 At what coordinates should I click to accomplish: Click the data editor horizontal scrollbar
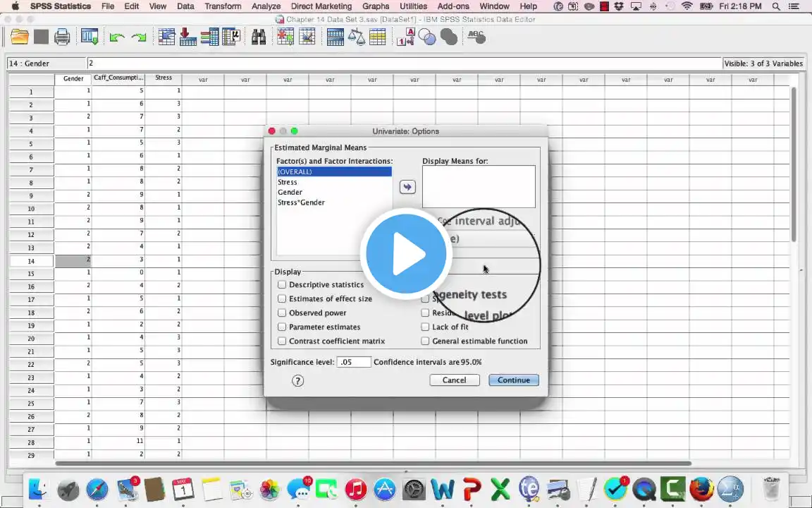pyautogui.click(x=373, y=464)
